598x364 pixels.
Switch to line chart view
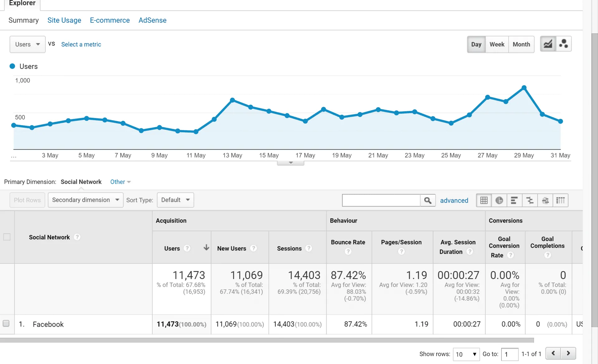tap(548, 44)
